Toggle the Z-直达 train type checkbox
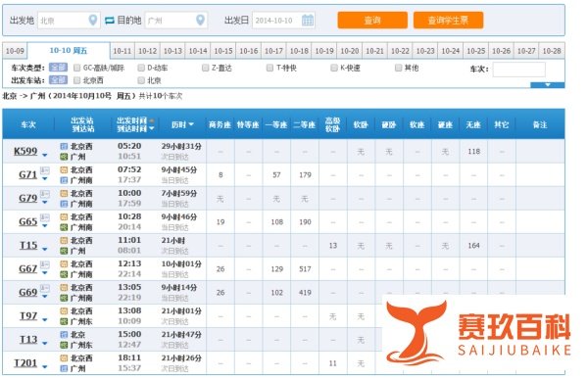 pos(205,68)
